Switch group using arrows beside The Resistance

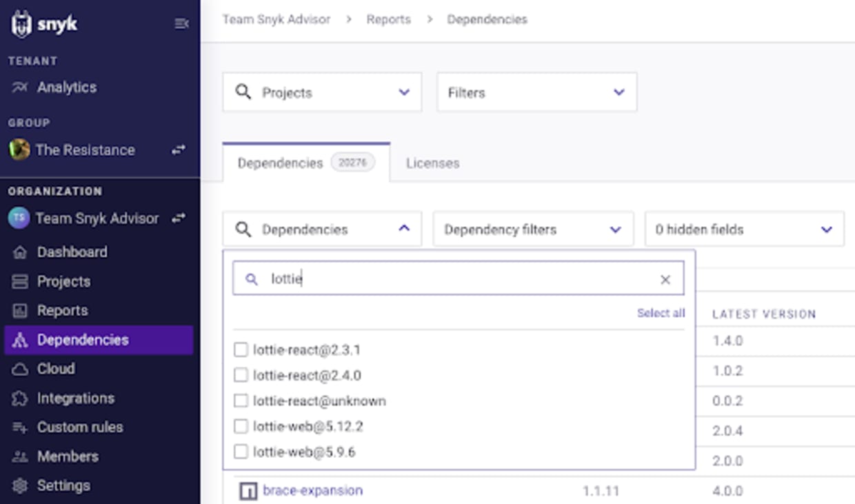179,150
